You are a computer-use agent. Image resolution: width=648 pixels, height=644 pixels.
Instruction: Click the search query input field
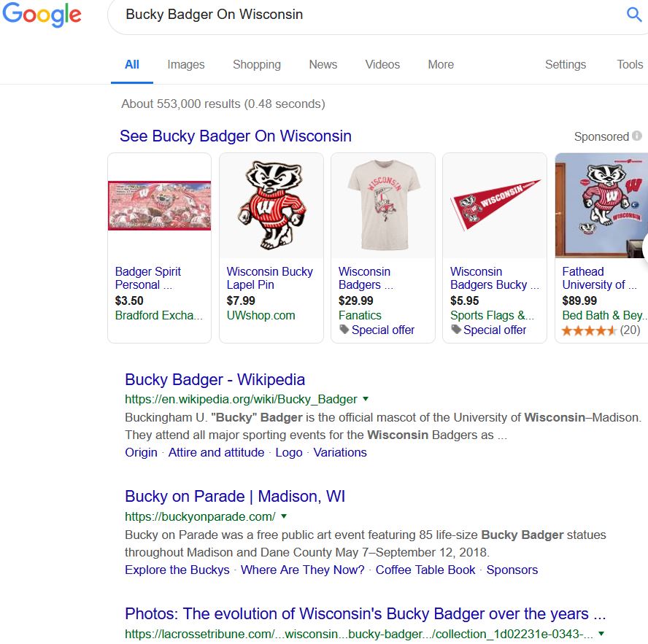372,15
